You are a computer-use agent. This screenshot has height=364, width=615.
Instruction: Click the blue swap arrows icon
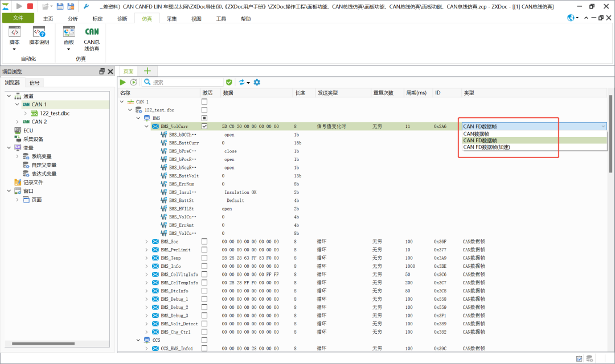tap(242, 82)
